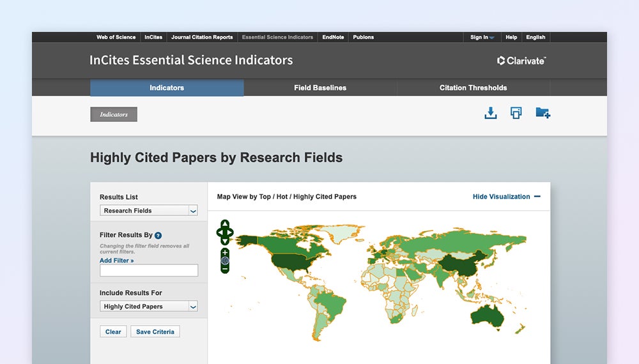This screenshot has height=364, width=639.
Task: Click the add-to-folder icon
Action: (543, 113)
